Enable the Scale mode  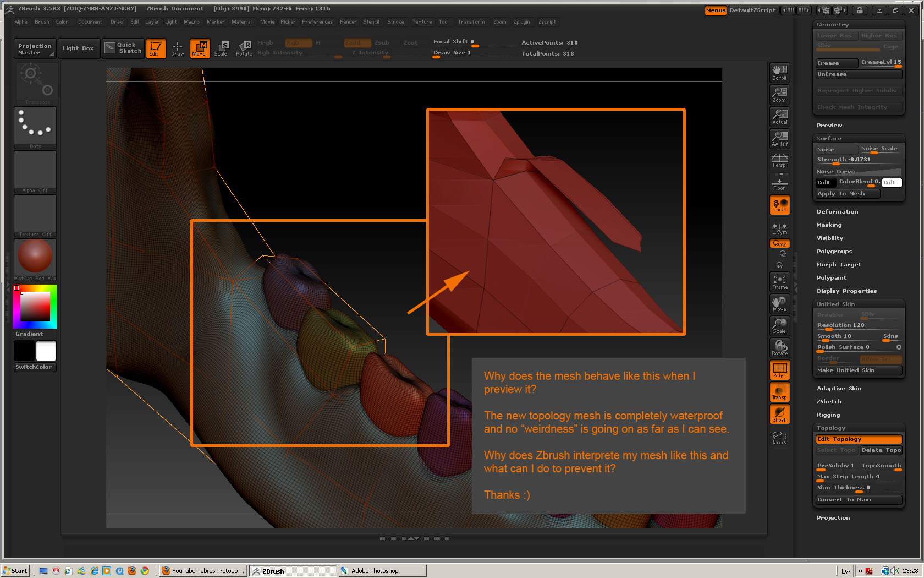[221, 48]
